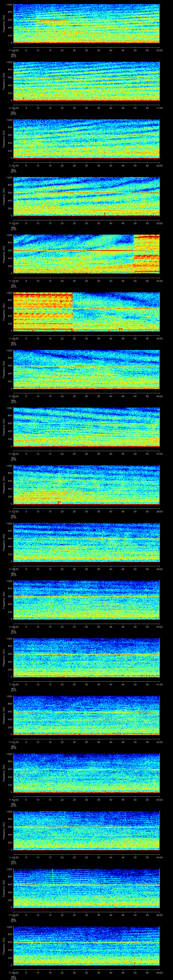173x980 pixels.
Task: Click the spectrogram plot starting at 11:43:00
Action: 86,831
